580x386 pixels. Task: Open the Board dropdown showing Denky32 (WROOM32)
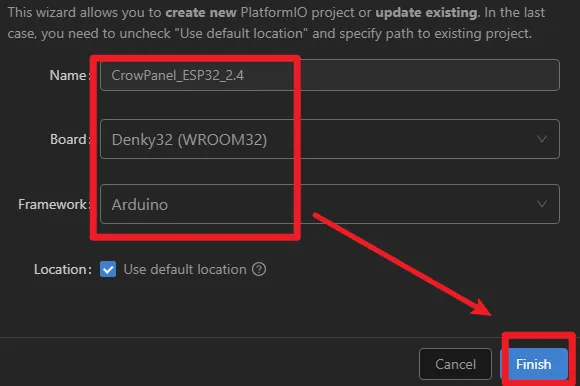[330, 139]
